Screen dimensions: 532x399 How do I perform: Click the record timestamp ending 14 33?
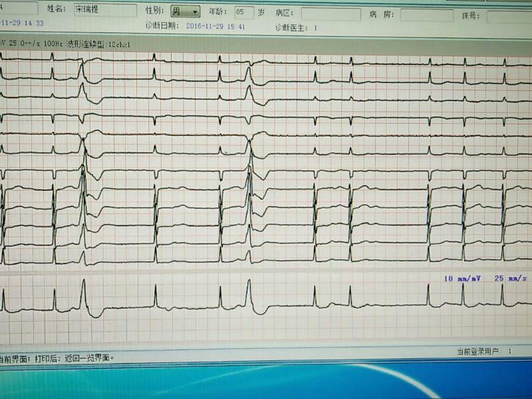tap(22, 23)
